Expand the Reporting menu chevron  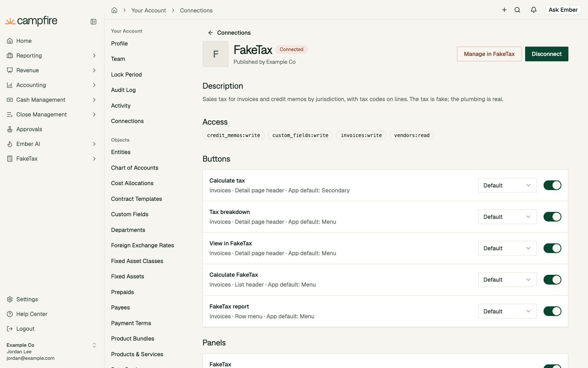(94, 56)
